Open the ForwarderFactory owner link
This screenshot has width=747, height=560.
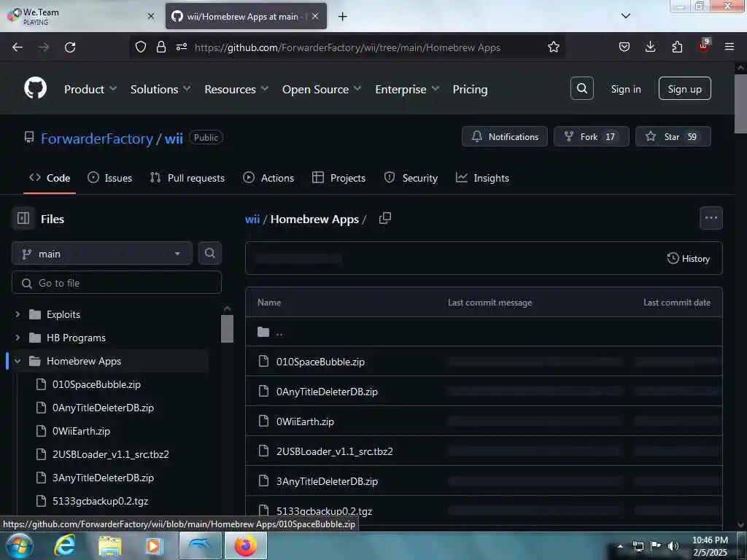[x=97, y=139]
